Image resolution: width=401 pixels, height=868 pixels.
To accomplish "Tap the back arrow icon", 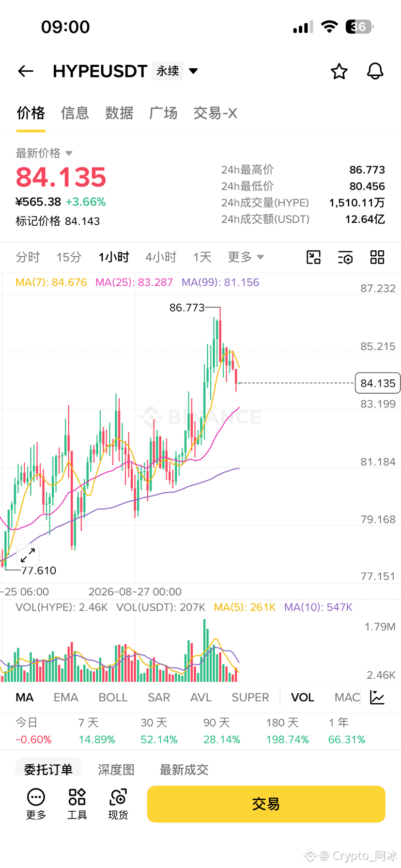I will tap(26, 71).
